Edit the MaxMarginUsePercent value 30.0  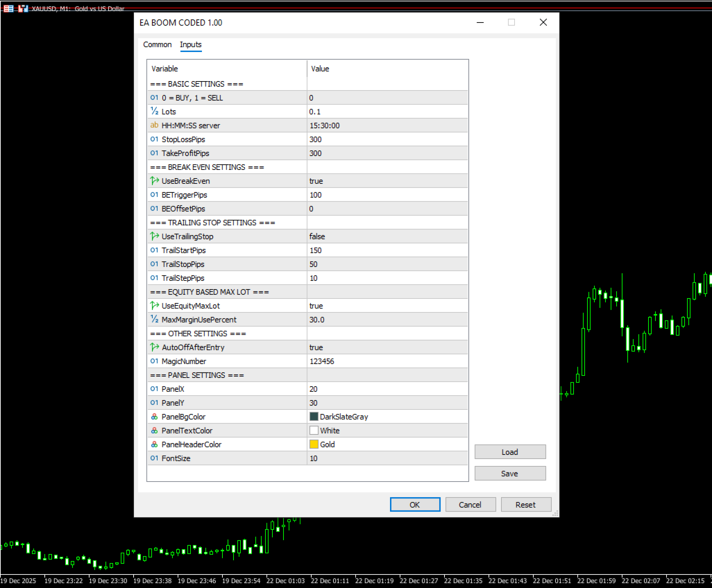[x=387, y=319]
